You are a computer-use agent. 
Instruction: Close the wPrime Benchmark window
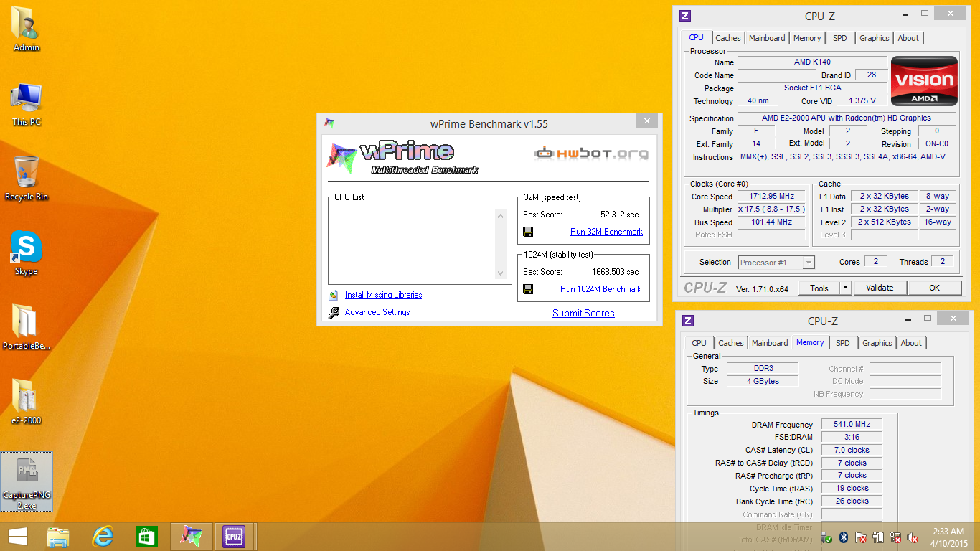click(x=646, y=121)
